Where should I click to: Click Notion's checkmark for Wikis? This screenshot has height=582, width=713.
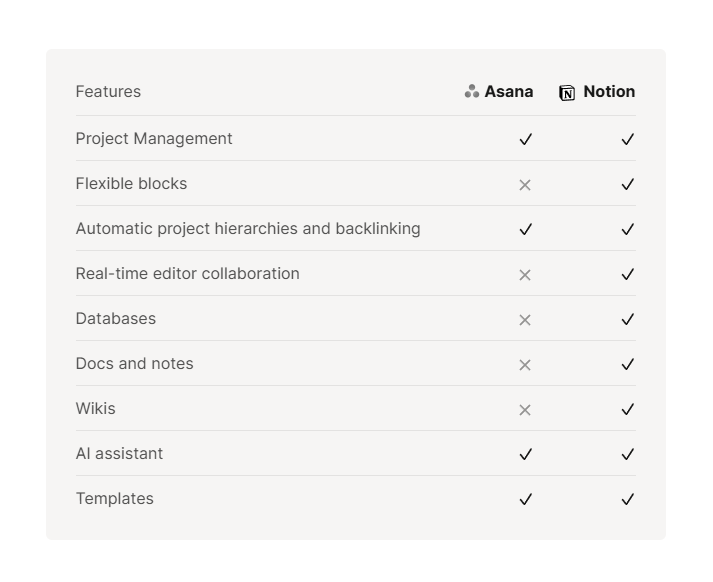pyautogui.click(x=628, y=410)
